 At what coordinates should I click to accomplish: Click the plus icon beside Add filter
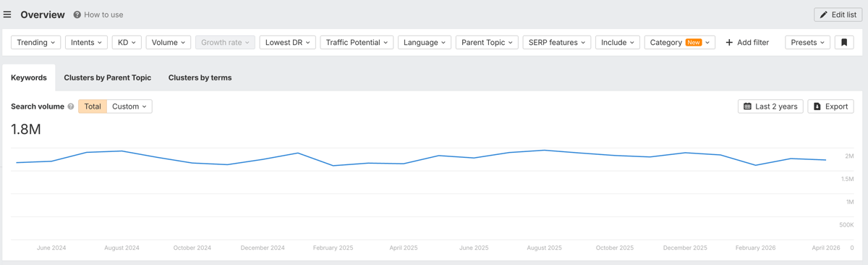tap(729, 43)
